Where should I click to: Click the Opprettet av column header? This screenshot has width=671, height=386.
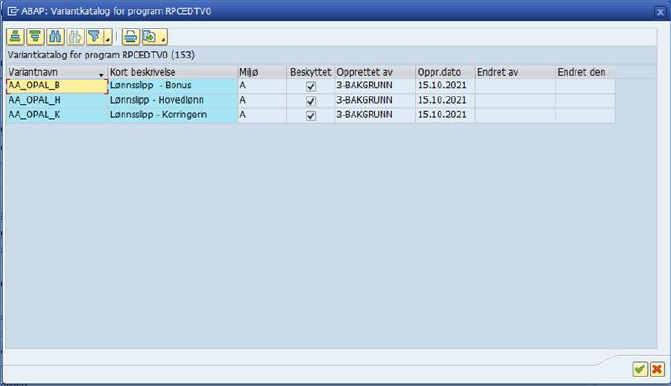click(375, 72)
